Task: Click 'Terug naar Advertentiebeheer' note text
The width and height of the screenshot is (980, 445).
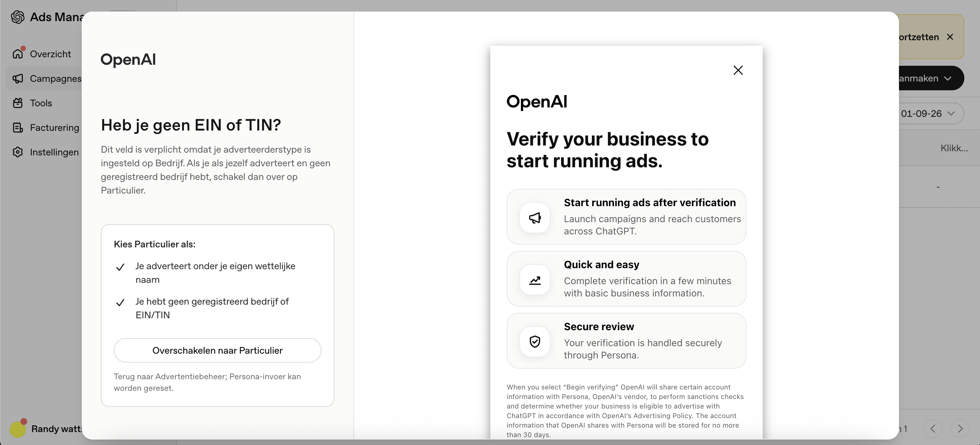Action: click(207, 382)
